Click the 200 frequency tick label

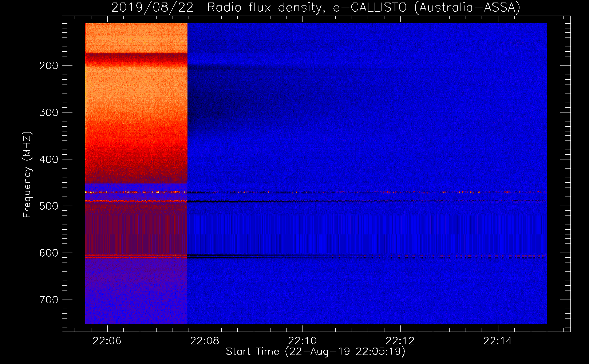coord(49,66)
